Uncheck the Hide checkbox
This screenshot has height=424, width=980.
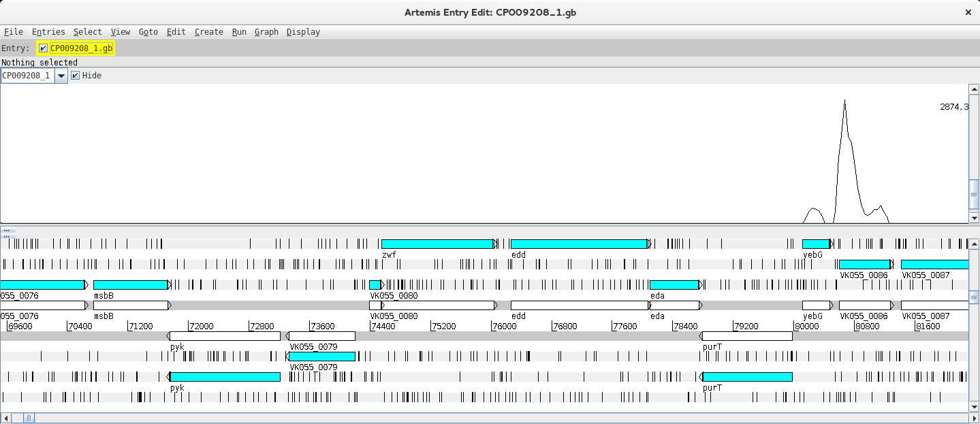pyautogui.click(x=75, y=76)
